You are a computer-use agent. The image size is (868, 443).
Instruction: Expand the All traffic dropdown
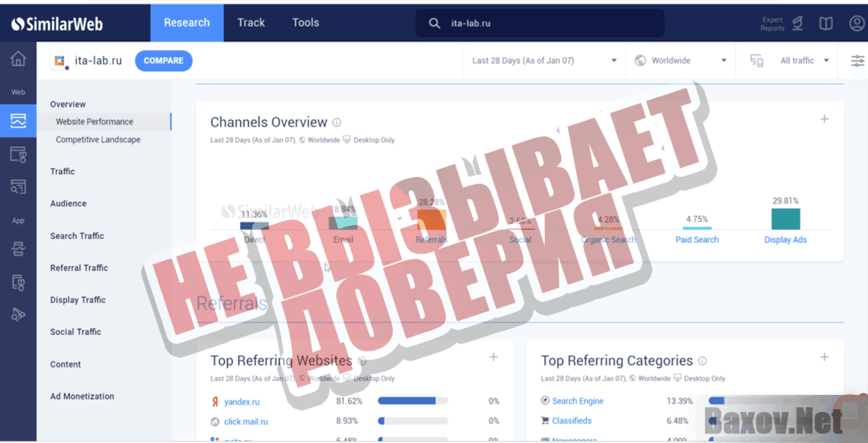pos(802,61)
